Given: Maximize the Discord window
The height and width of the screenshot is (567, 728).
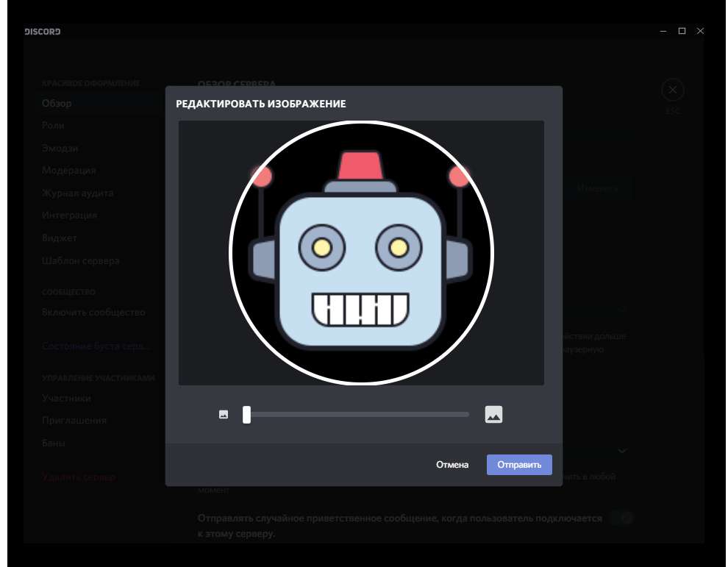Looking at the screenshot, I should pyautogui.click(x=682, y=31).
